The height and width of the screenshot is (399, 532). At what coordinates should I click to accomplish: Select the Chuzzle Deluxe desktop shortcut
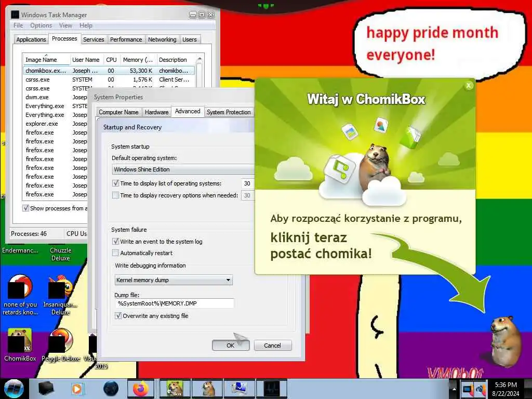tap(61, 254)
